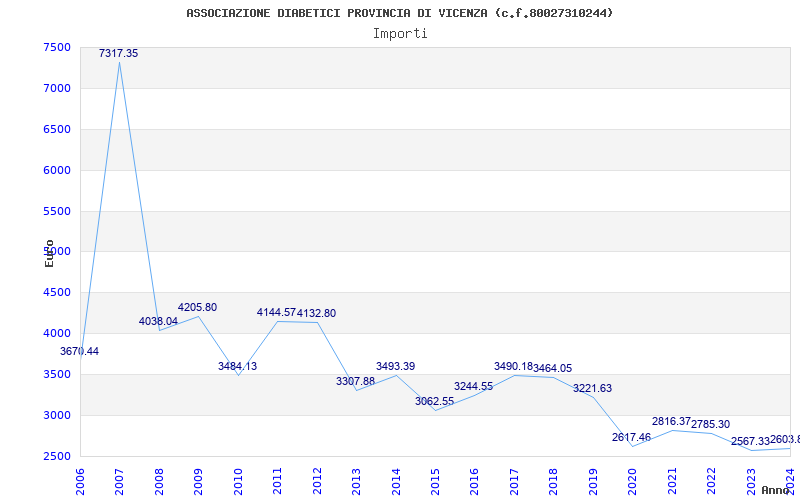The image size is (800, 500).
Task: Click the rotated 'Euro' y-axis title
Action: coord(49,253)
